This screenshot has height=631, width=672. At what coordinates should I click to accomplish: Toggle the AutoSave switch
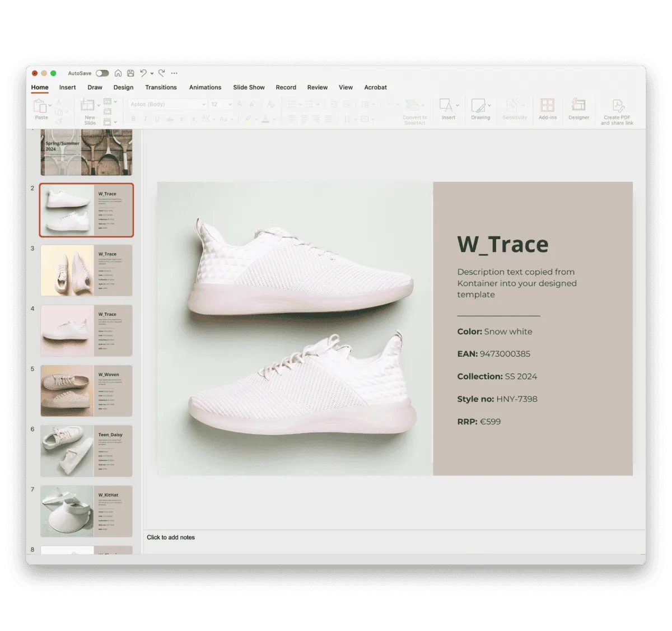(102, 73)
